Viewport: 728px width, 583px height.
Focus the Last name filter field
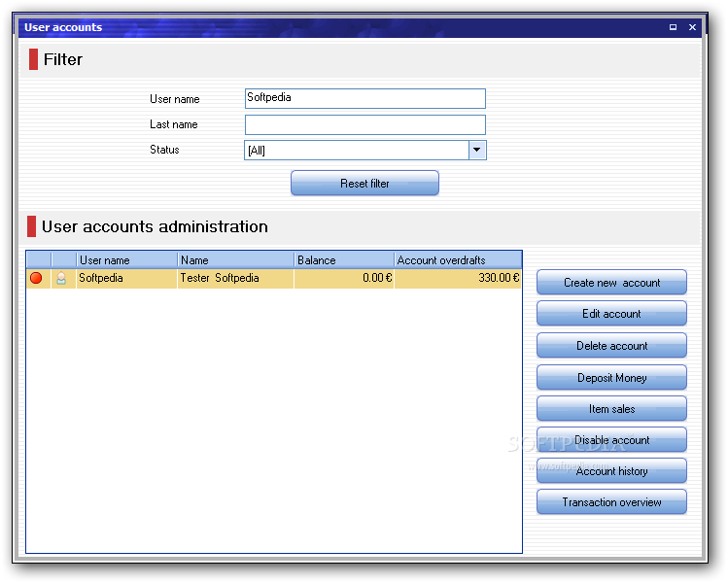364,124
